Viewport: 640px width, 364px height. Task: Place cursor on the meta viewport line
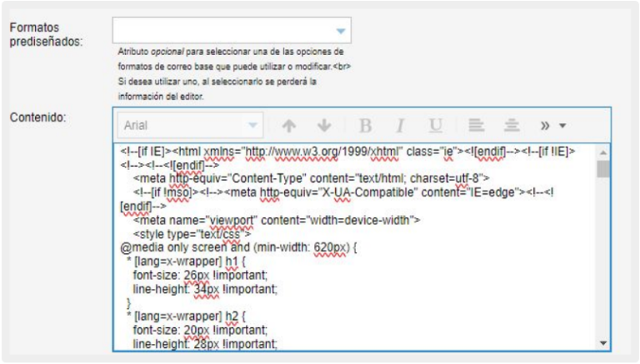[276, 220]
